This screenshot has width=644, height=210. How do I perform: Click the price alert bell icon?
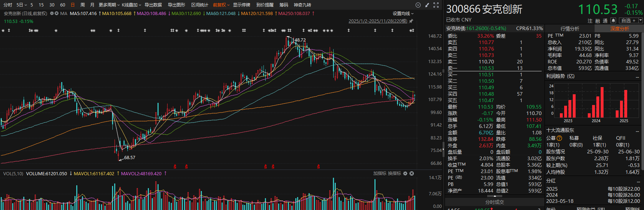(x=613, y=20)
